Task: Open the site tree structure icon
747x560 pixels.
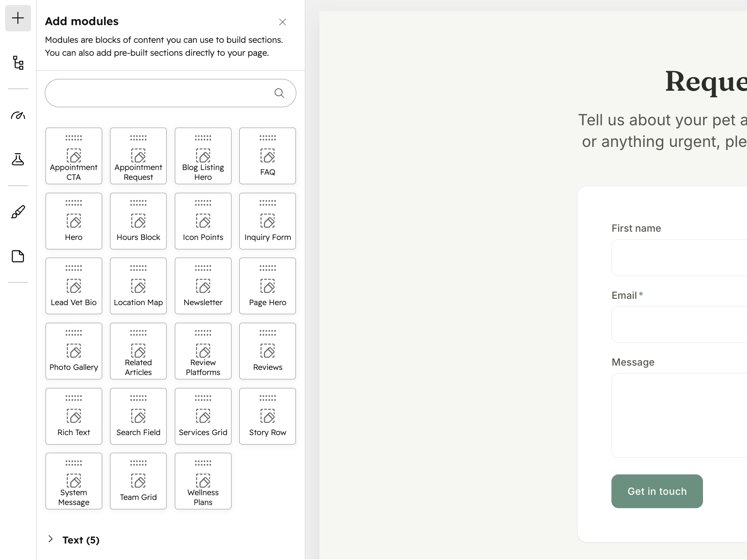Action: (x=18, y=63)
